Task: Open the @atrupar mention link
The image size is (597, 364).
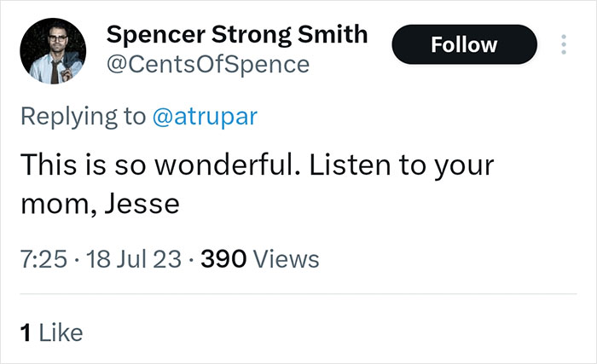Action: tap(203, 117)
